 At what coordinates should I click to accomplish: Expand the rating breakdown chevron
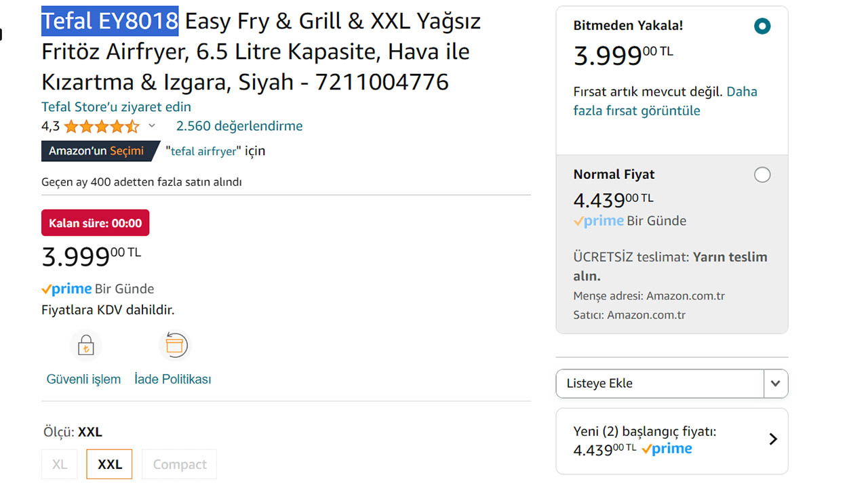click(152, 126)
